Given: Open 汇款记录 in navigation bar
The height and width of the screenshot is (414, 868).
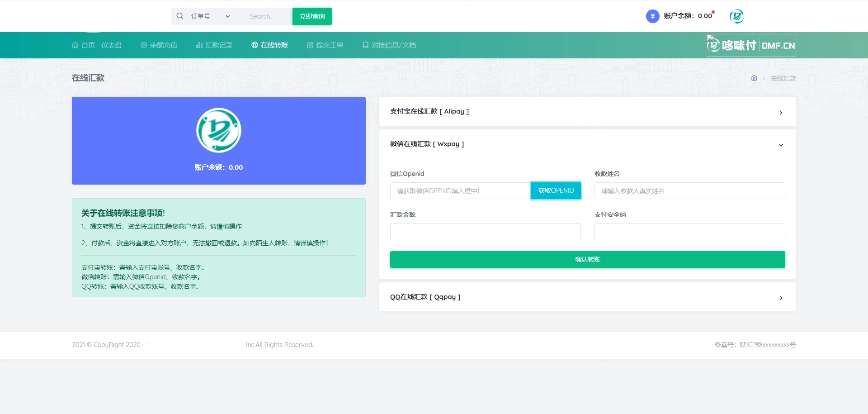Looking at the screenshot, I should click(214, 45).
